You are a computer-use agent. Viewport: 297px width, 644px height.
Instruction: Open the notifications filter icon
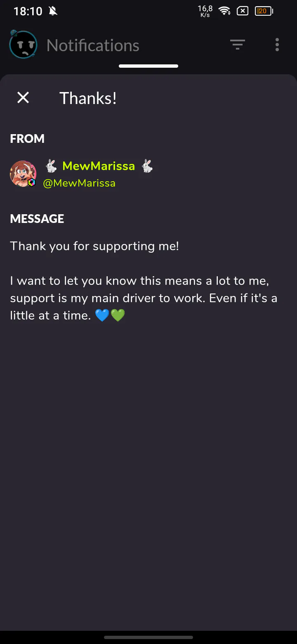tap(238, 45)
